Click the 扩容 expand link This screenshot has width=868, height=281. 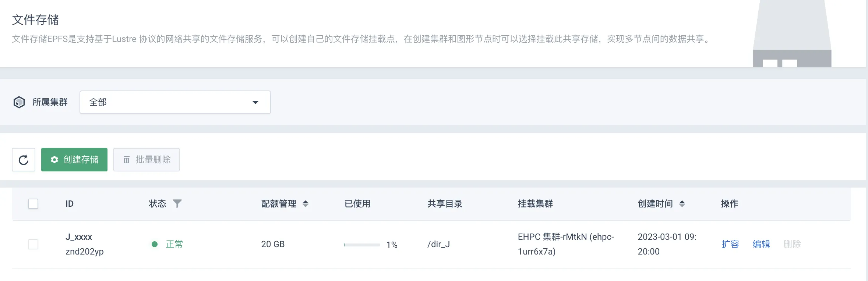tap(730, 244)
